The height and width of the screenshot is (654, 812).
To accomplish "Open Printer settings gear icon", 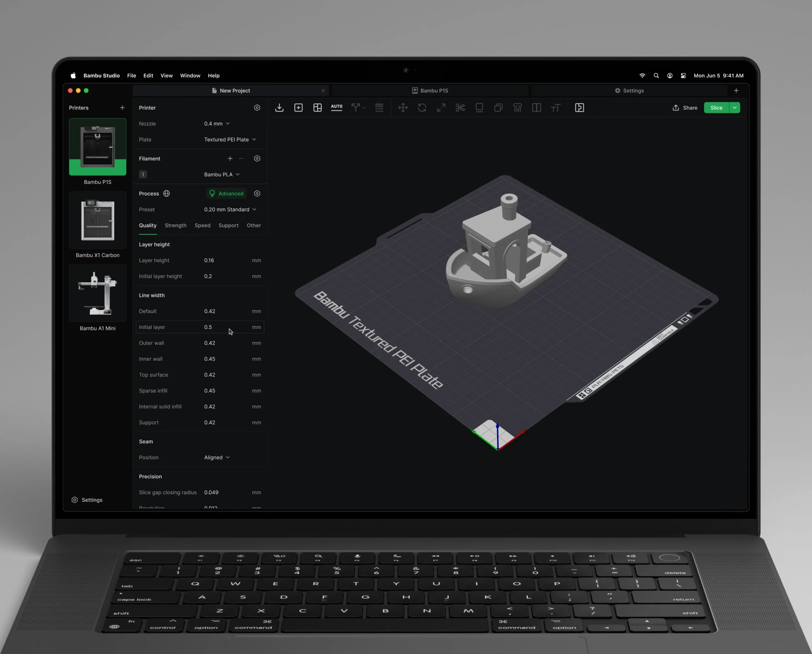I will 257,108.
